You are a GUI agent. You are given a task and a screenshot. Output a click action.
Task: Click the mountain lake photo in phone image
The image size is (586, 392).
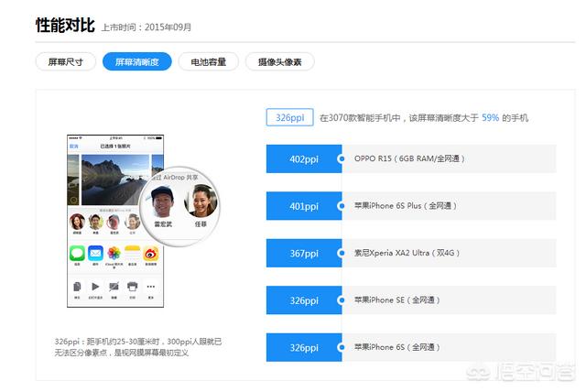click(115, 180)
